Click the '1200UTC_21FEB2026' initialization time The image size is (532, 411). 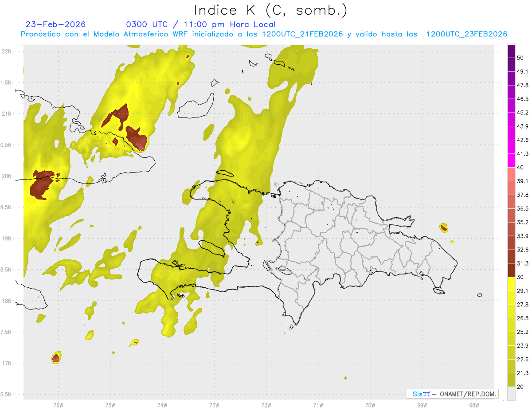click(x=302, y=34)
